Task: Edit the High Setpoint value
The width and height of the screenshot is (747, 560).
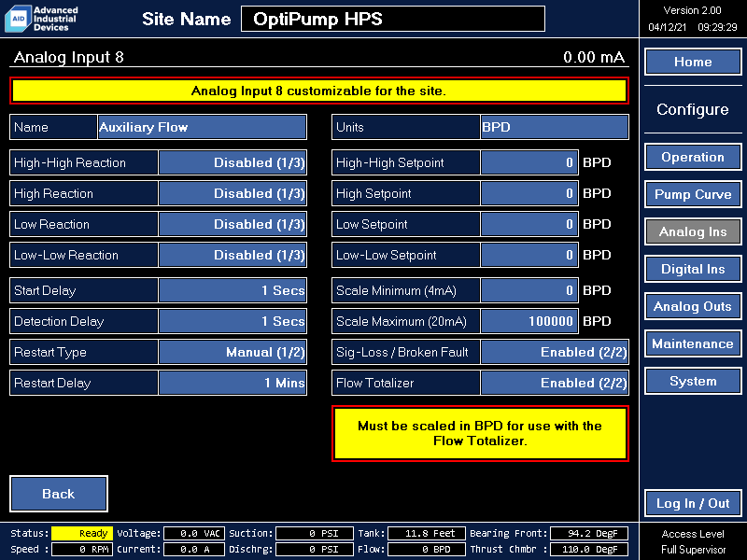Action: [529, 194]
